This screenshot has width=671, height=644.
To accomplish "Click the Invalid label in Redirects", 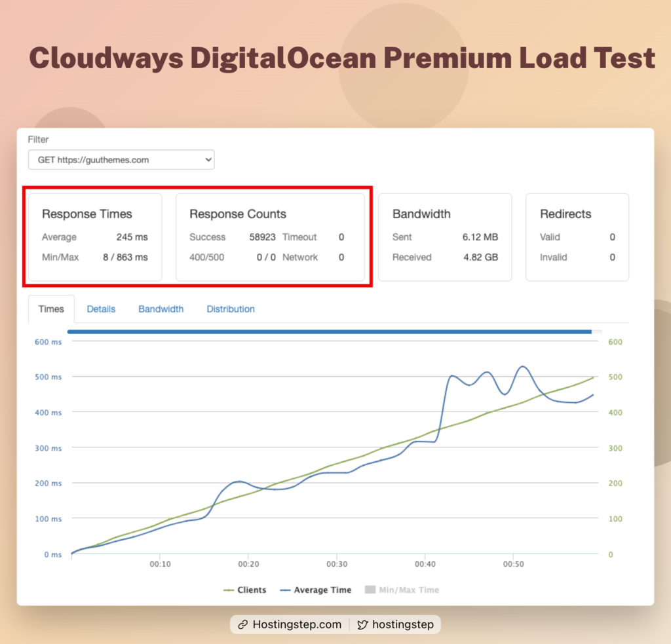I will [553, 257].
